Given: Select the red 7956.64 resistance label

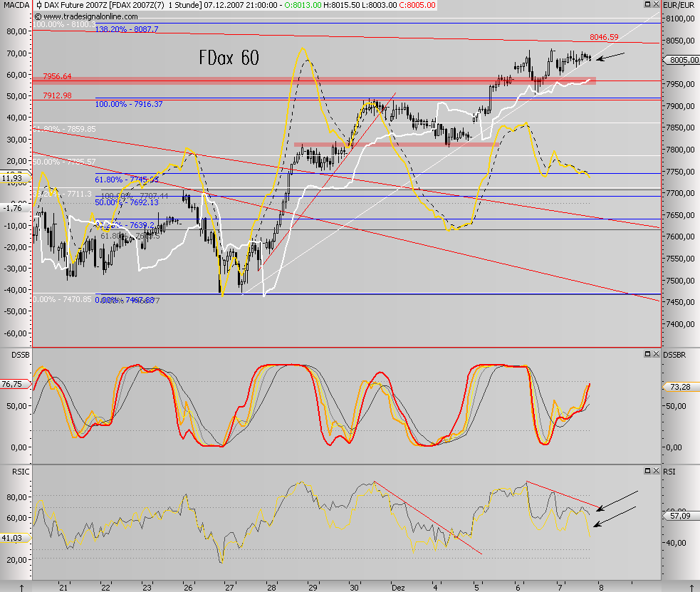Looking at the screenshot, I should coord(57,76).
